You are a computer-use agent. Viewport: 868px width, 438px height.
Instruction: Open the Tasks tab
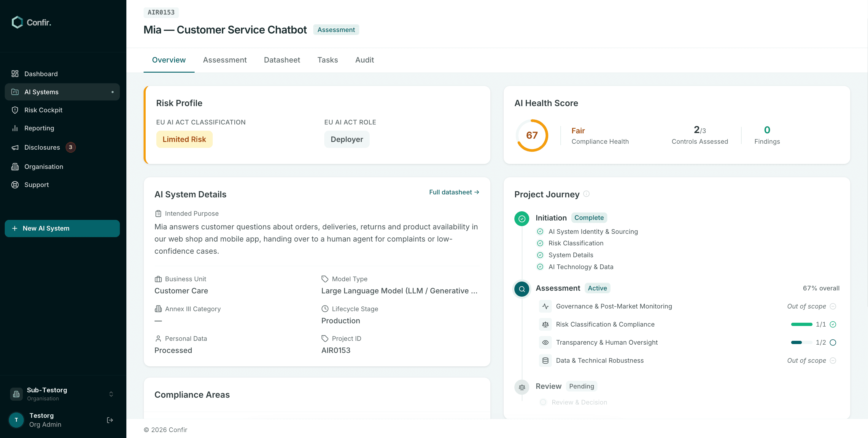(328, 60)
